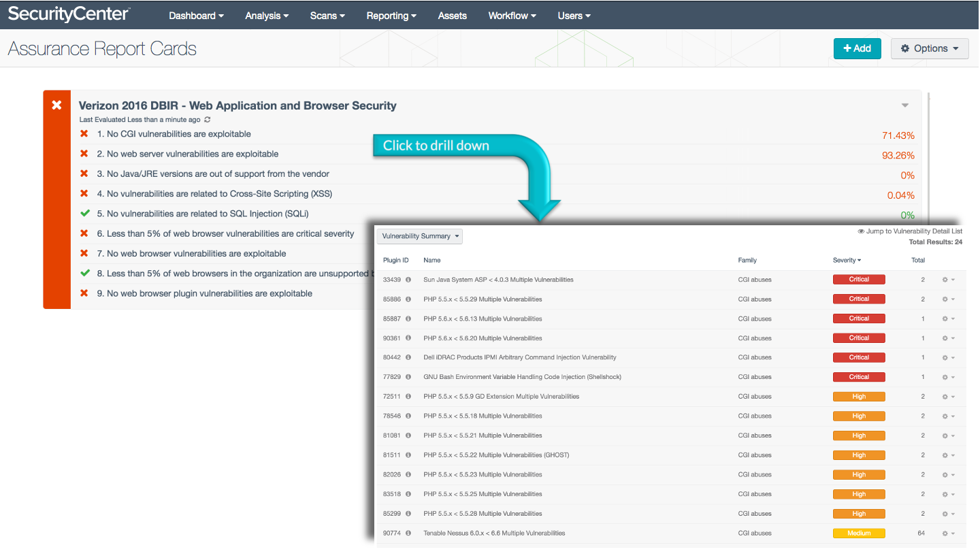
Task: Click info icon for plugin 85886
Action: (408, 299)
